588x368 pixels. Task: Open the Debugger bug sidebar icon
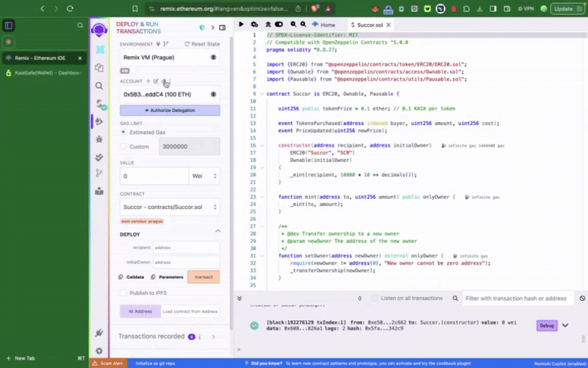pos(99,139)
